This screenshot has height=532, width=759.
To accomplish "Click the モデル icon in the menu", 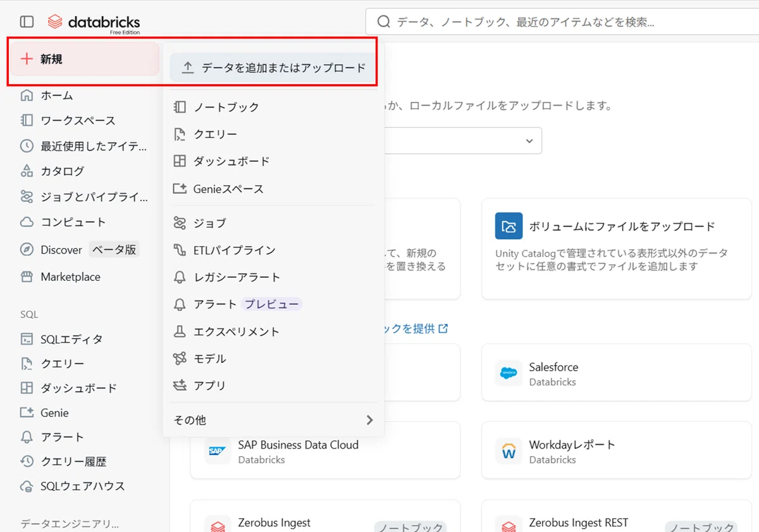I will tap(180, 359).
